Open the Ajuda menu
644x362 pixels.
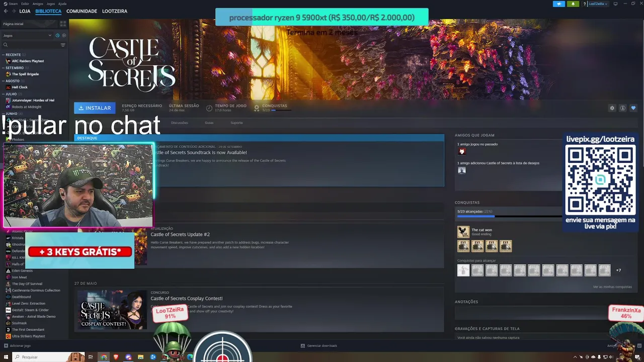tap(62, 4)
